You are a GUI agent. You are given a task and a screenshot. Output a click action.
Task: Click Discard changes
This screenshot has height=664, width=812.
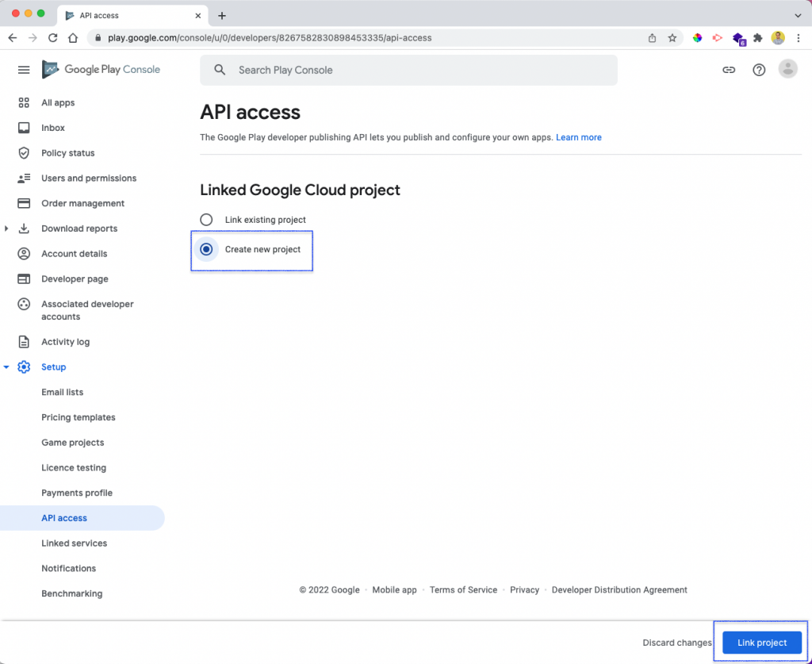[x=677, y=643]
